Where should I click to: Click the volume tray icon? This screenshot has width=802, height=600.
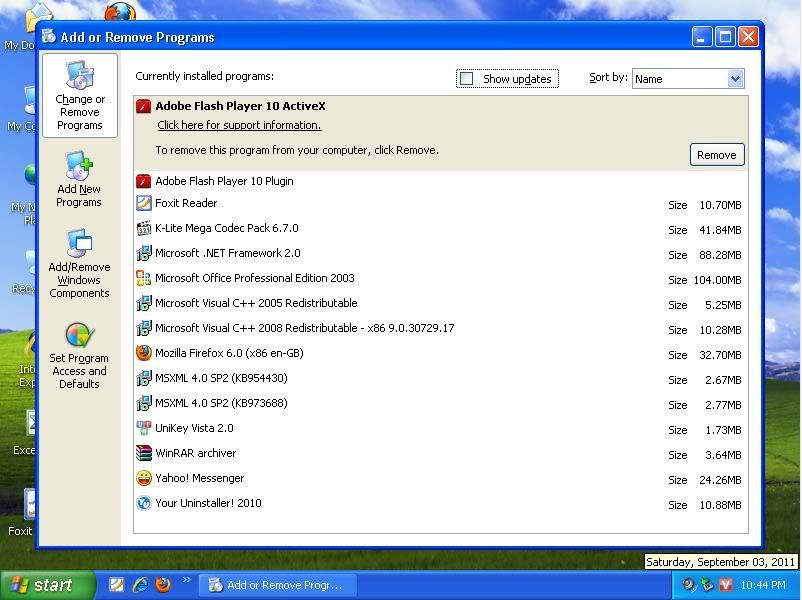pos(688,585)
